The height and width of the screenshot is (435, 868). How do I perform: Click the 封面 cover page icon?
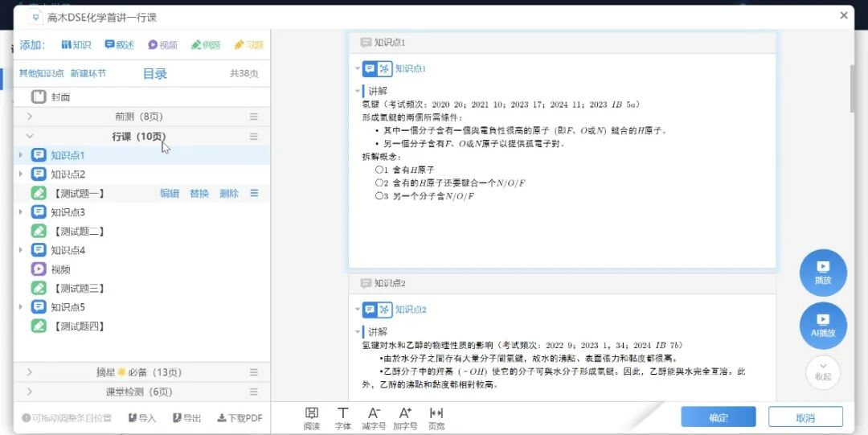39,97
